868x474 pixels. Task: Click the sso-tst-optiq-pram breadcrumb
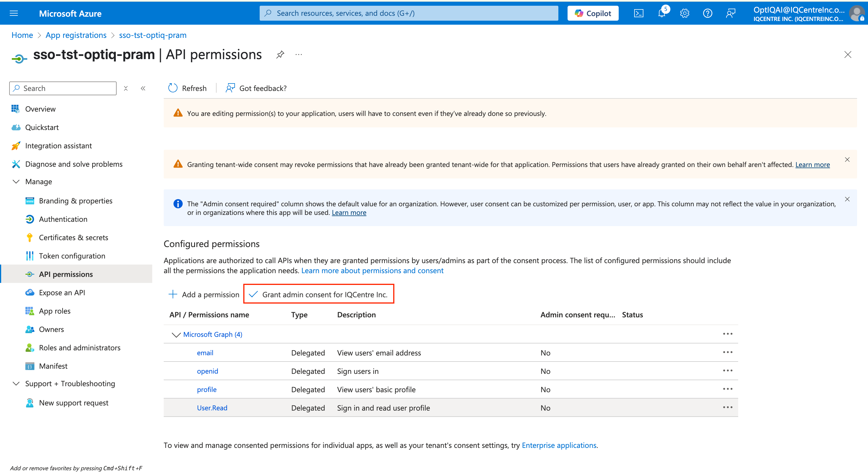(x=153, y=35)
